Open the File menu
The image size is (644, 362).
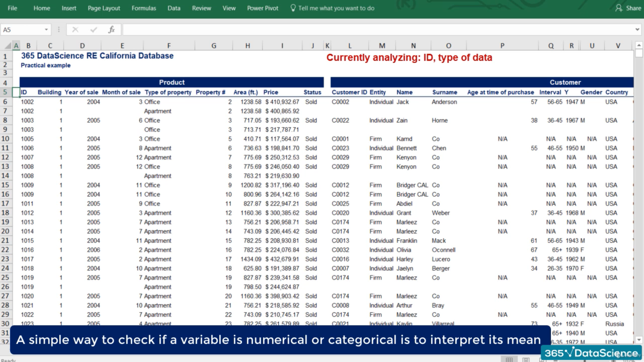pyautogui.click(x=12, y=8)
